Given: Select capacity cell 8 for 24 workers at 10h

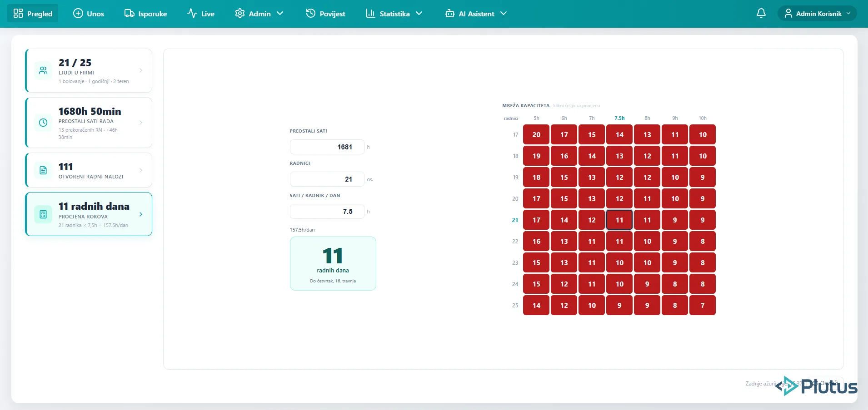Looking at the screenshot, I should tap(703, 284).
